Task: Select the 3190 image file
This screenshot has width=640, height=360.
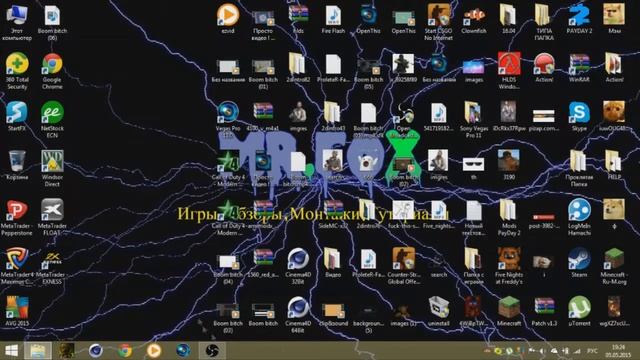Action: [x=509, y=165]
